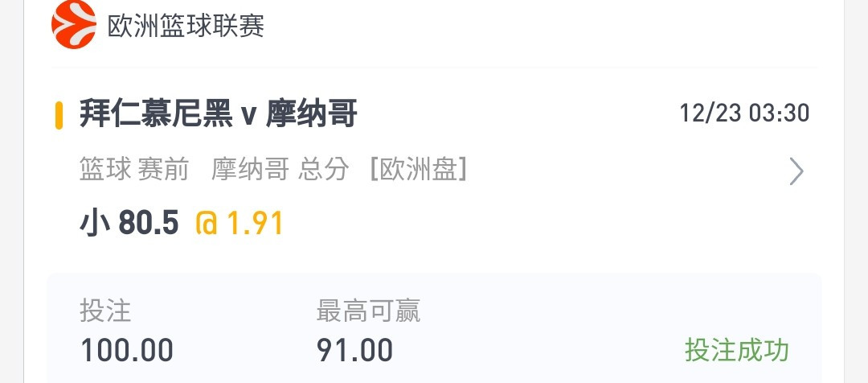Open the 欧洲篮球联赛 league title
The width and height of the screenshot is (868, 383).
pyautogui.click(x=186, y=26)
